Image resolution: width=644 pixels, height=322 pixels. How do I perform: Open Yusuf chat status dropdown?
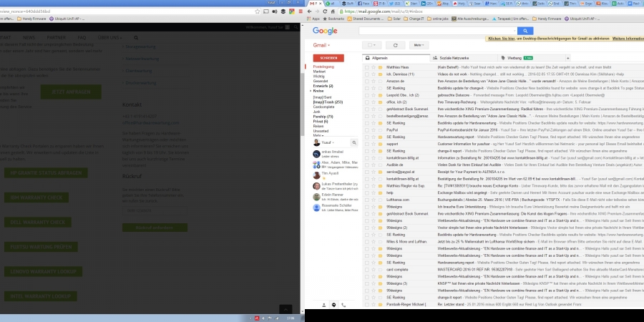click(333, 142)
